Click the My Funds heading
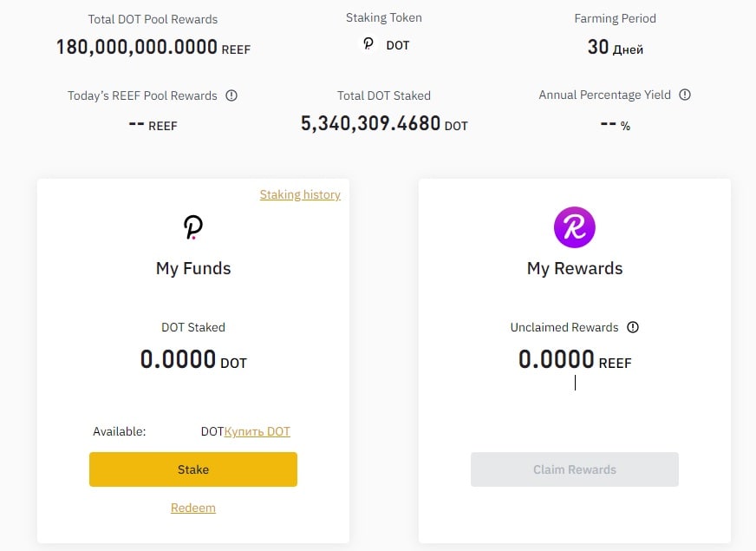Screen dimensions: 756x551 (193, 268)
